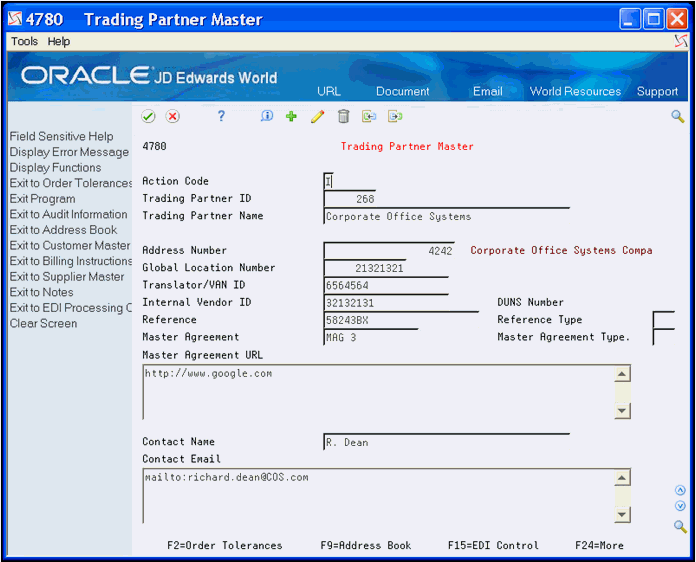Screen dimensions: 696x562
Task: Open the Tools menu
Action: (x=24, y=41)
